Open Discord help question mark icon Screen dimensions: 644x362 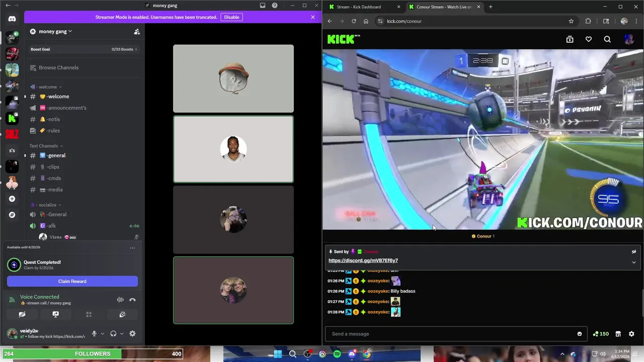point(275,6)
